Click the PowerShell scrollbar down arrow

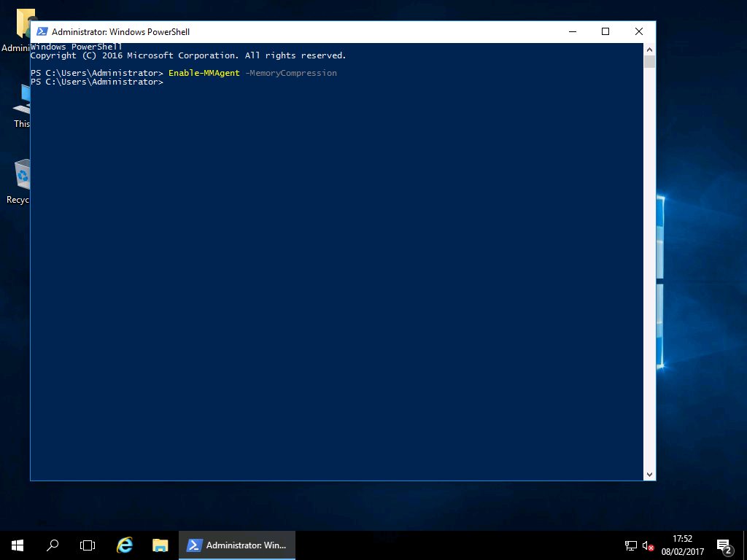649,474
